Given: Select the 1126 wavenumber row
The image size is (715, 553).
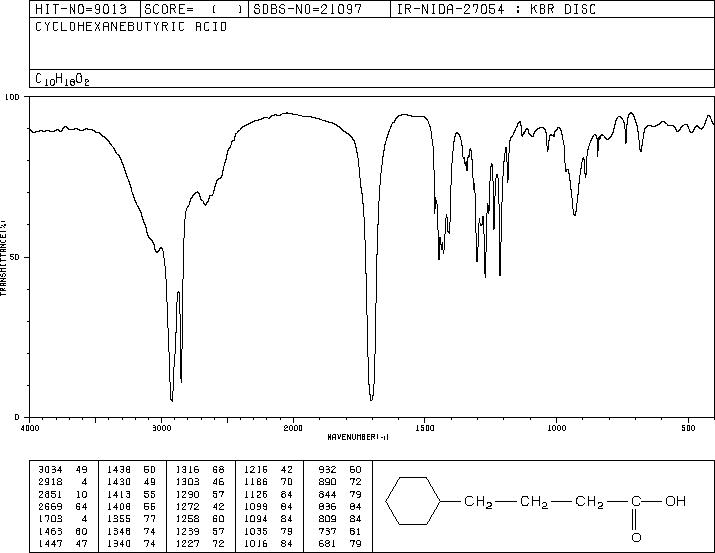Looking at the screenshot, I should 269,494.
